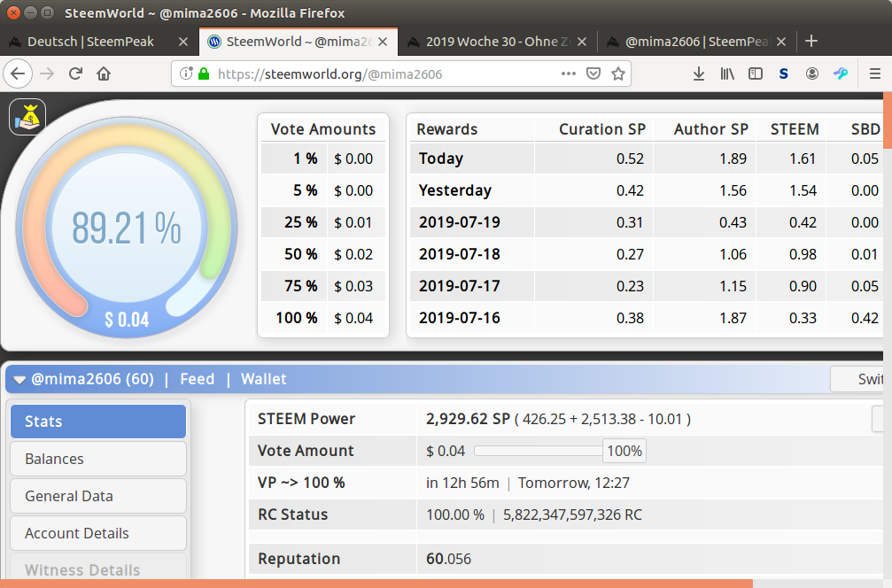This screenshot has width=892, height=588.
Task: Save page to Pocket
Action: coord(594,74)
